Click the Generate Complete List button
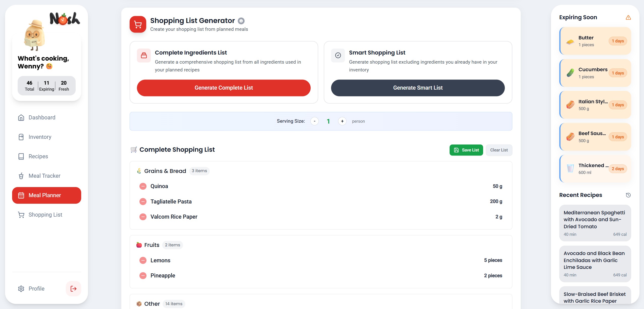This screenshot has width=644, height=309. click(x=223, y=88)
